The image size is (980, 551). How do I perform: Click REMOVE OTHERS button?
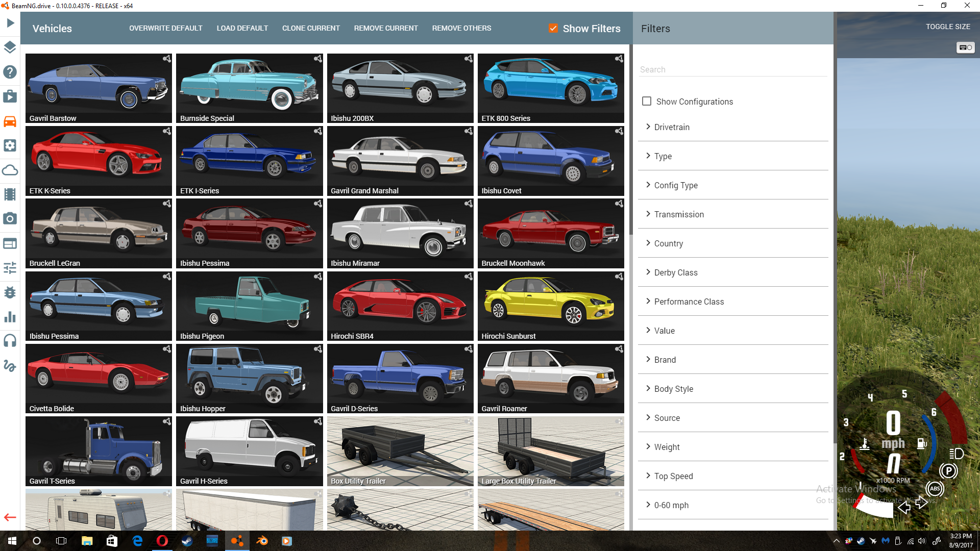click(461, 28)
